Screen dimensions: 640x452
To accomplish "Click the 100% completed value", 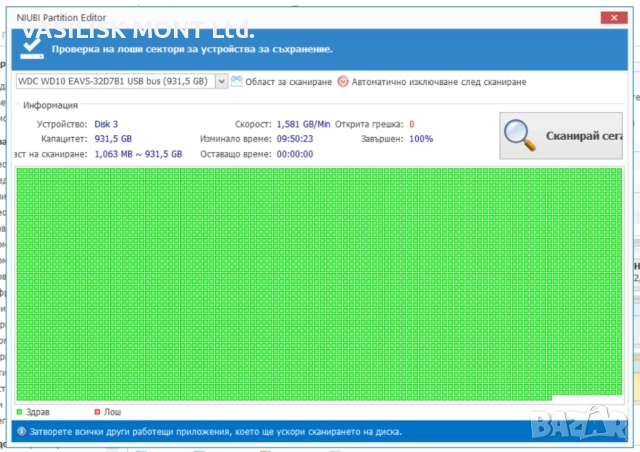I will (421, 139).
